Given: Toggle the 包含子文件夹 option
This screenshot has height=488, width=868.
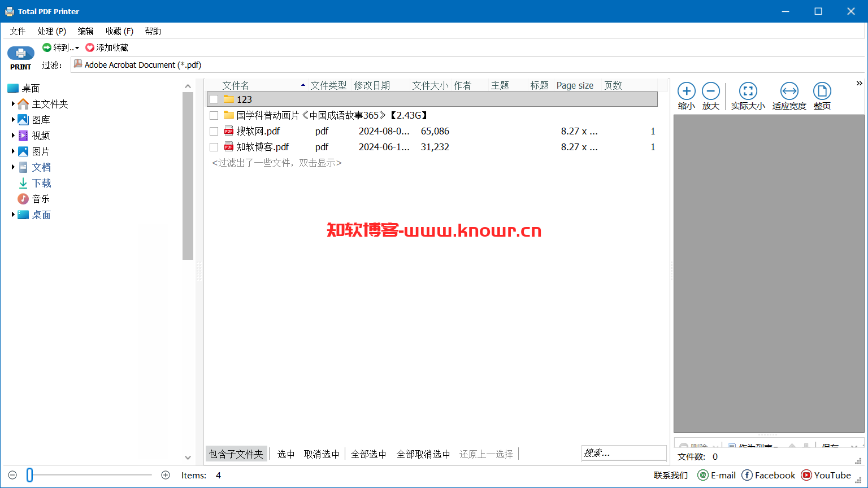Looking at the screenshot, I should click(236, 454).
